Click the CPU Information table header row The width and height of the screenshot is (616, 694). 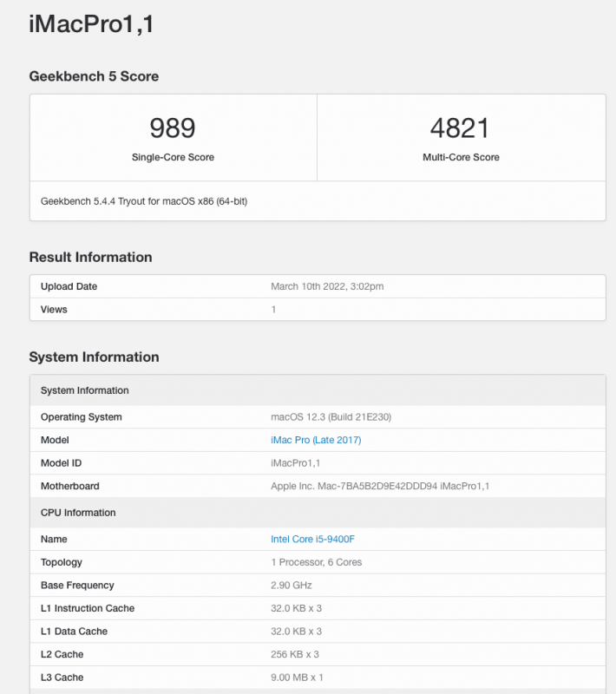(x=318, y=513)
